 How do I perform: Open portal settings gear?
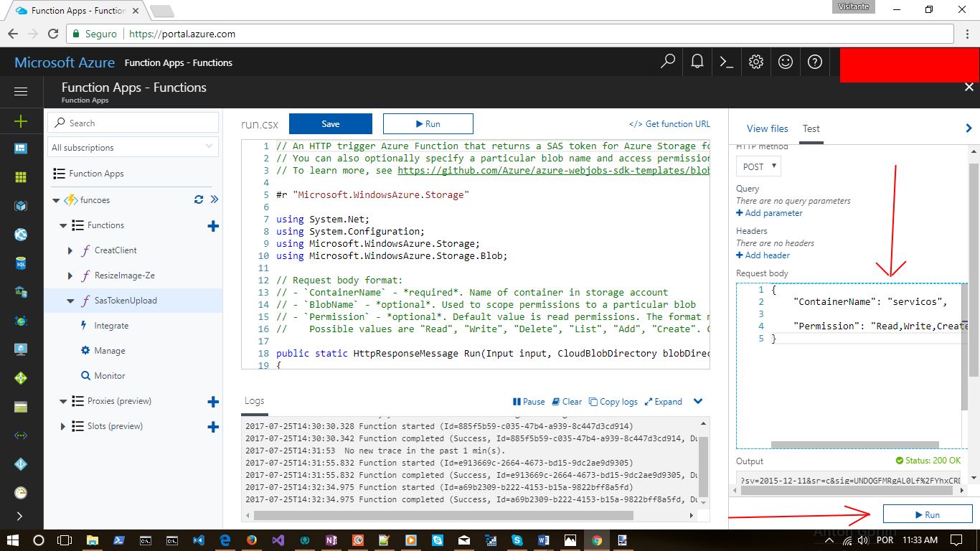click(x=756, y=62)
